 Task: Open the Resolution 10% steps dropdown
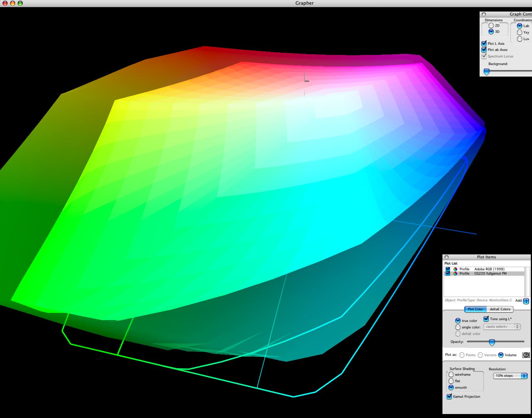(x=510, y=376)
